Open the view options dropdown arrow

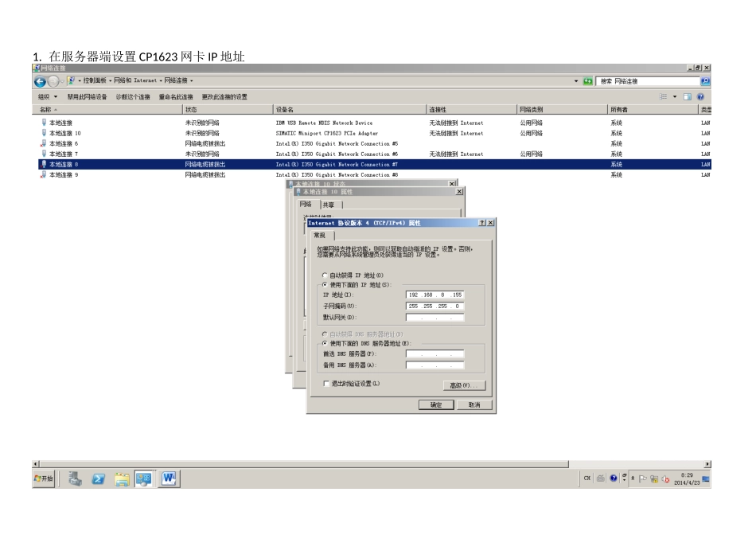coord(675,96)
